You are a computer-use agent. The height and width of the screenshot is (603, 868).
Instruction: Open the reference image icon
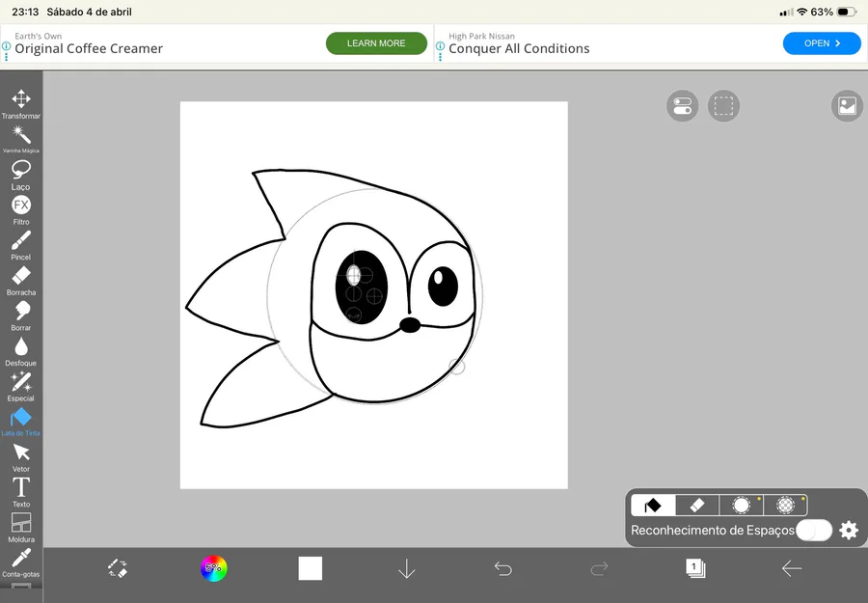click(x=847, y=106)
